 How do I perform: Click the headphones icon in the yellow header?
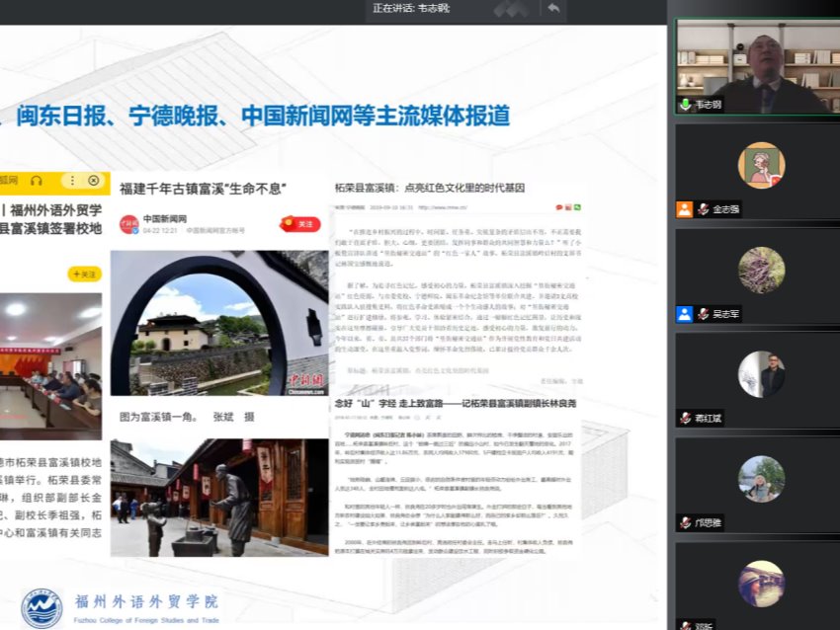[x=37, y=181]
